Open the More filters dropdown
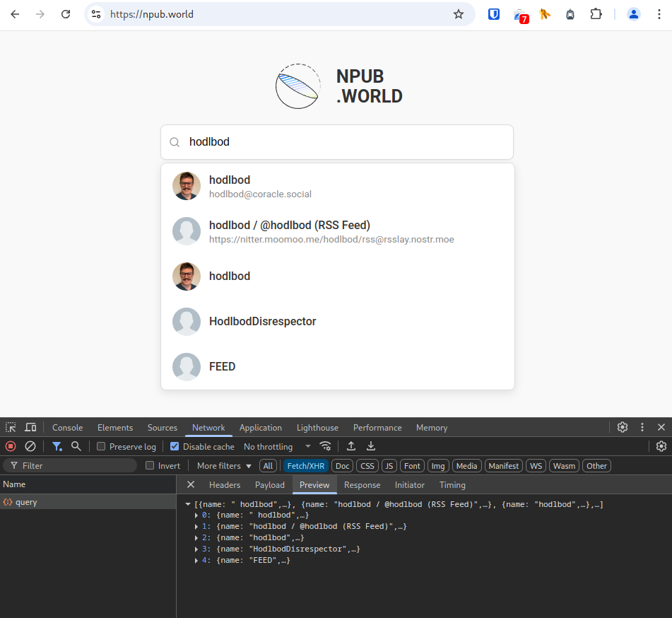 click(224, 466)
